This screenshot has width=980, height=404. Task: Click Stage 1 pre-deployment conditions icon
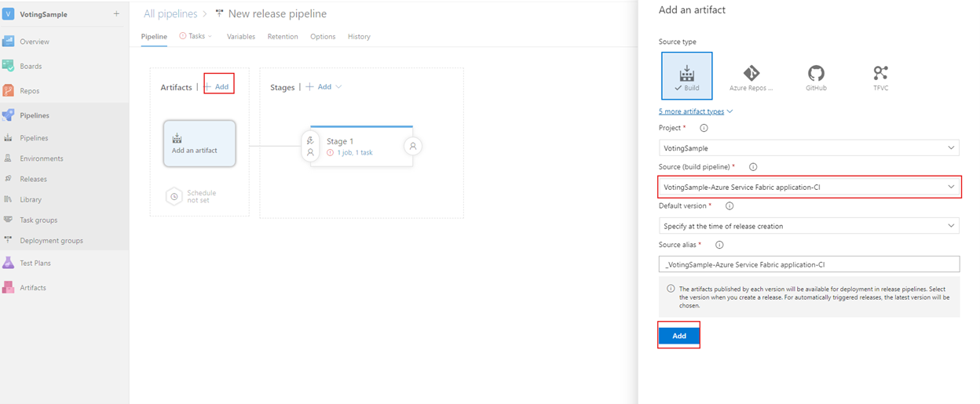[x=310, y=146]
